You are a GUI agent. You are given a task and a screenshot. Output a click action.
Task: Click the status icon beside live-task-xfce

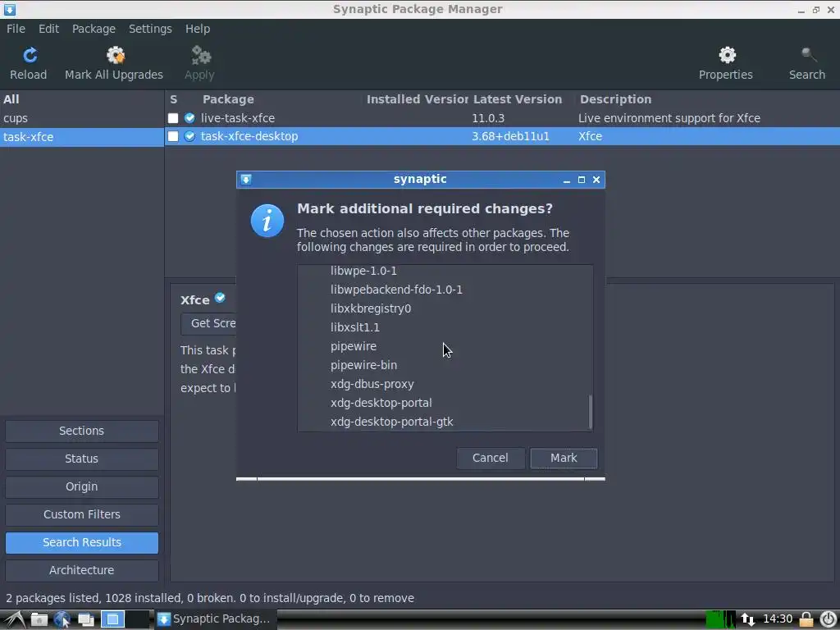[x=189, y=118]
